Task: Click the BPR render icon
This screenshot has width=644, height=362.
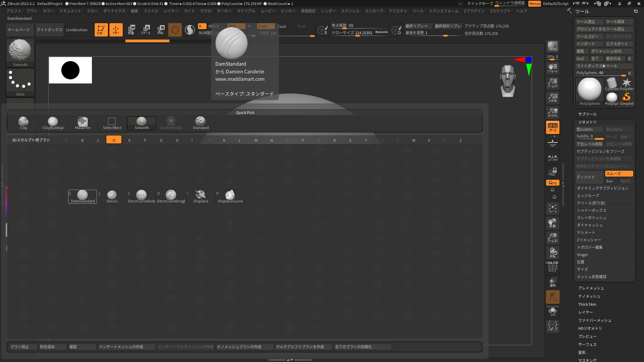Action: pyautogui.click(x=552, y=46)
